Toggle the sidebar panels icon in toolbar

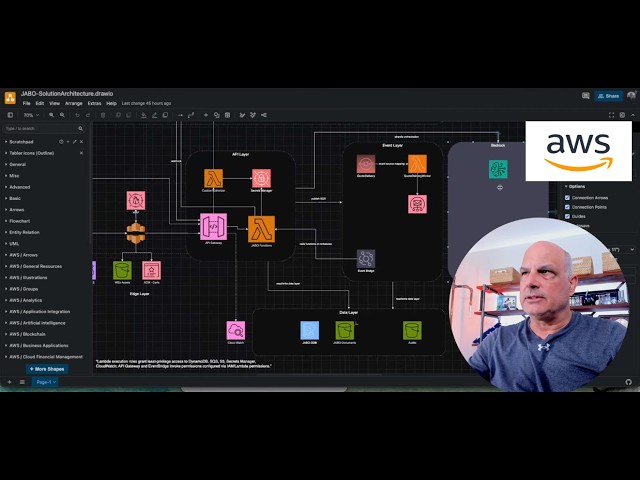[x=10, y=115]
